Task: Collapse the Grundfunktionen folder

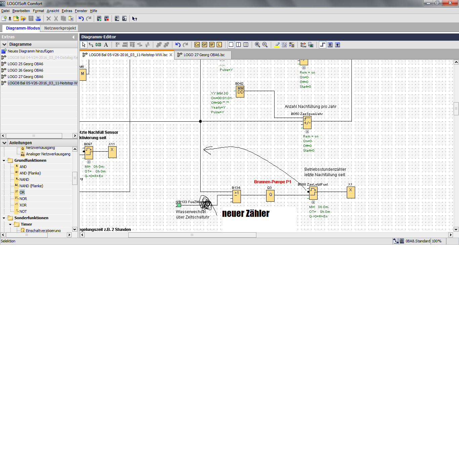Action: point(4,161)
